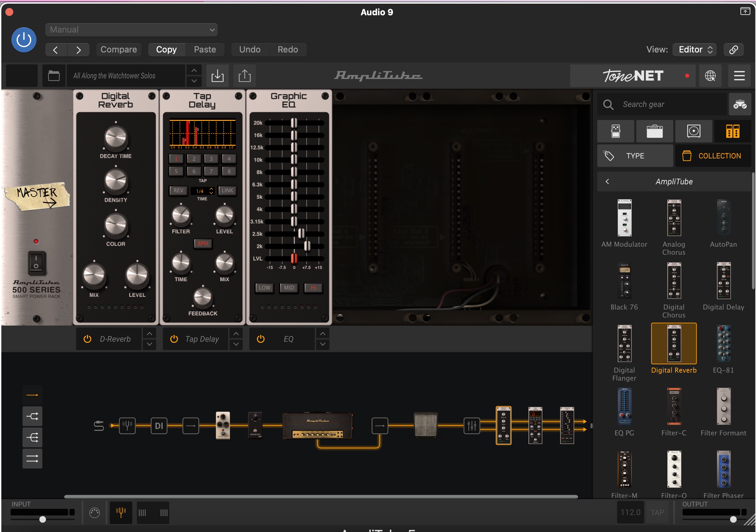Toggle the plugin power bypass button
This screenshot has width=756, height=532.
pos(24,40)
